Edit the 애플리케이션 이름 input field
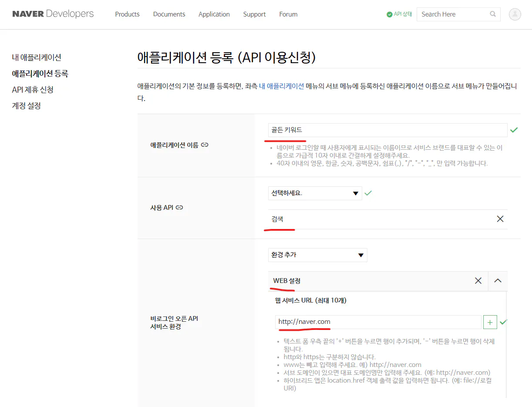Viewport: 532px width, 407px height. 387,130
